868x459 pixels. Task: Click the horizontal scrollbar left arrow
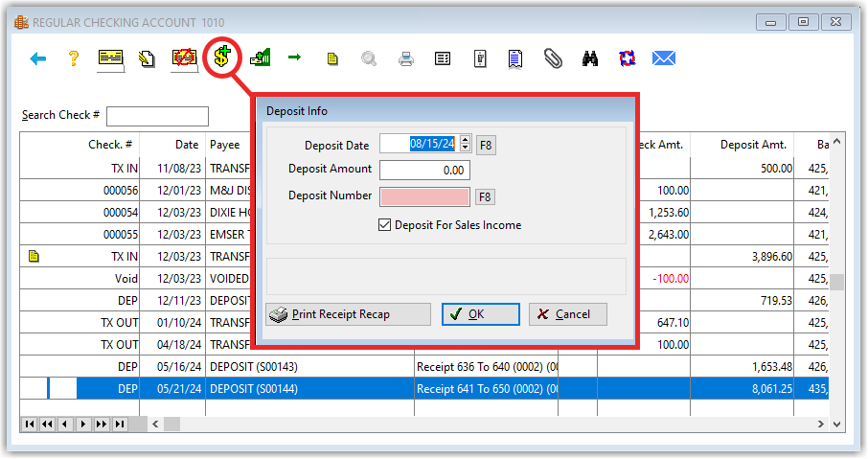point(155,425)
